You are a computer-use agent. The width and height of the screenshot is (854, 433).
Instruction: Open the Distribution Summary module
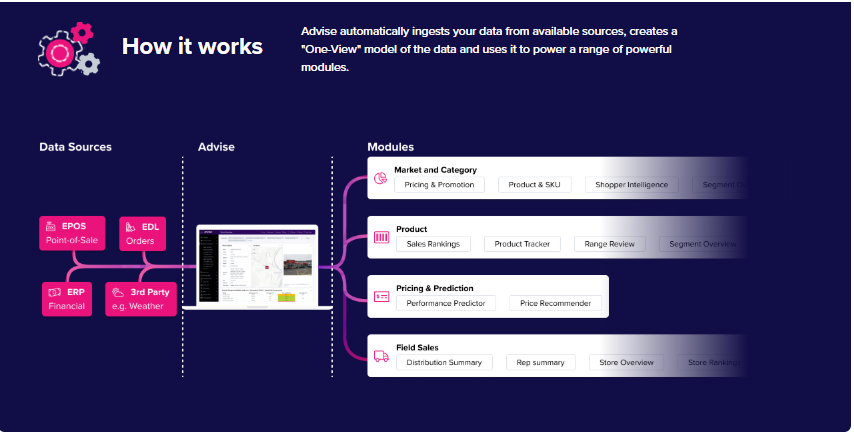pyautogui.click(x=444, y=363)
